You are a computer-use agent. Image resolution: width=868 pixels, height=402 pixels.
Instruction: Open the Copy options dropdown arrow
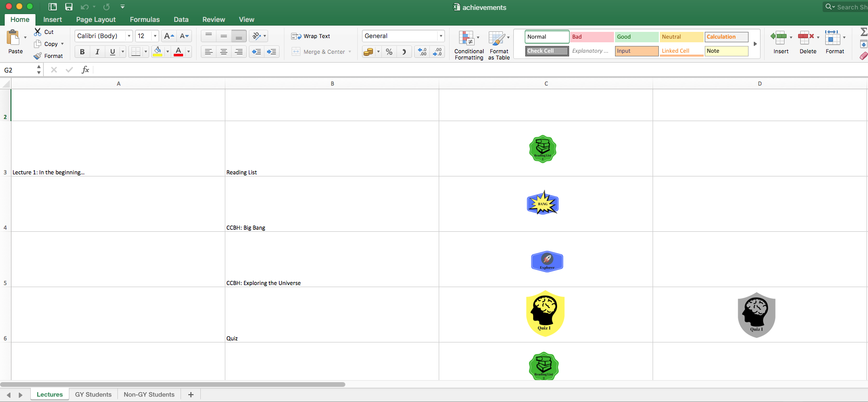click(x=62, y=44)
